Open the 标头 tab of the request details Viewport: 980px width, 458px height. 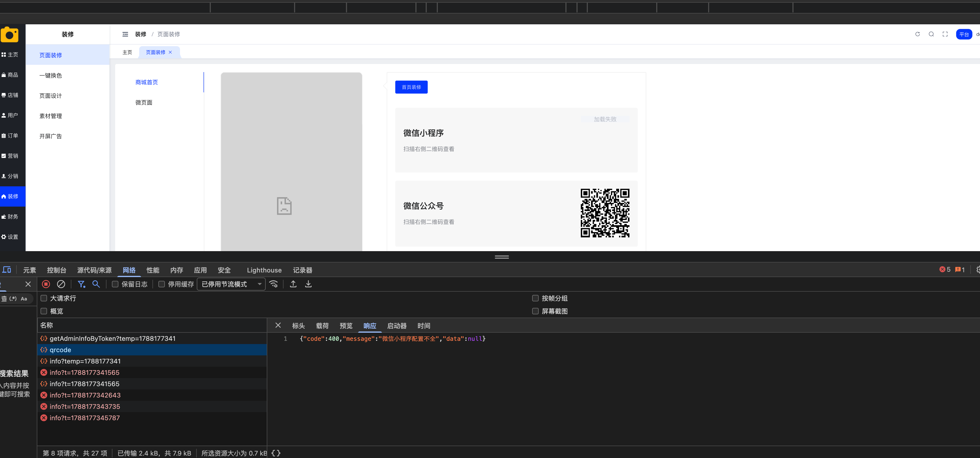pos(298,326)
